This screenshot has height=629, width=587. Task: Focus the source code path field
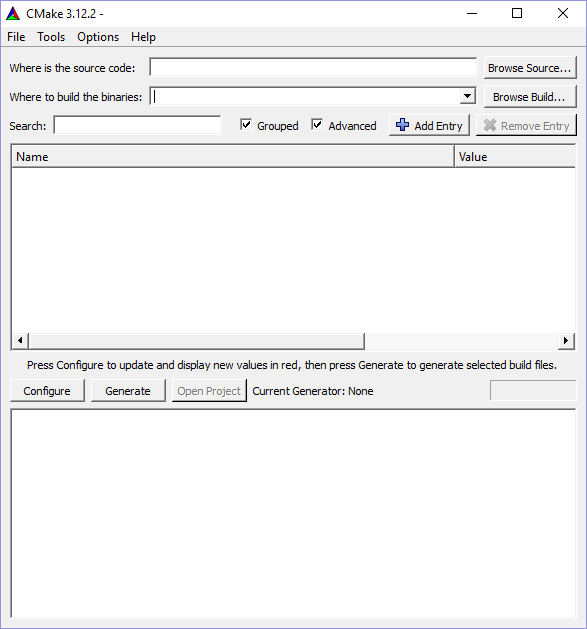tap(313, 67)
